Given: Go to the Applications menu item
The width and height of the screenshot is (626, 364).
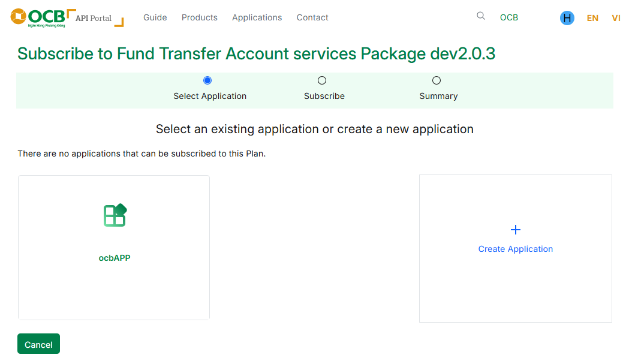Looking at the screenshot, I should tap(257, 17).
